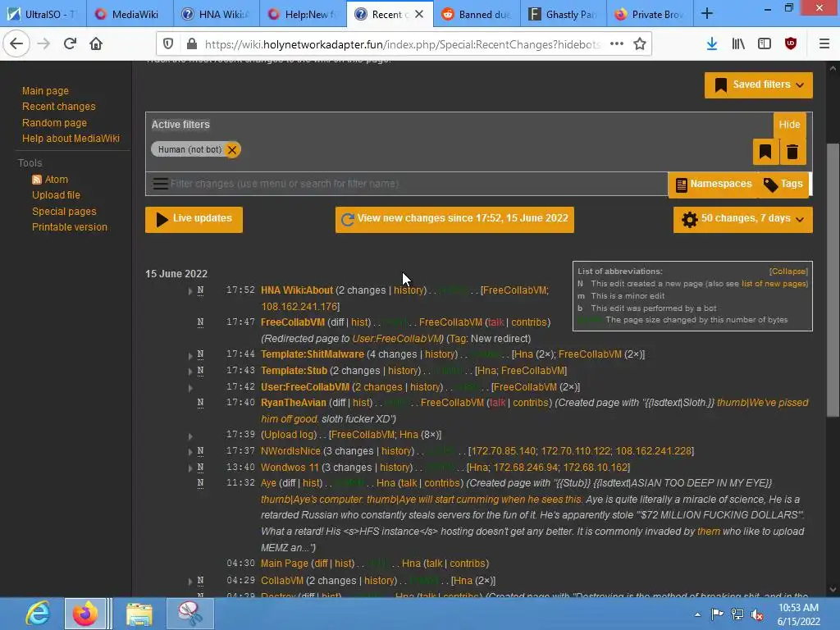Open File Explorer from the taskbar
The image size is (840, 630).
pos(139,614)
